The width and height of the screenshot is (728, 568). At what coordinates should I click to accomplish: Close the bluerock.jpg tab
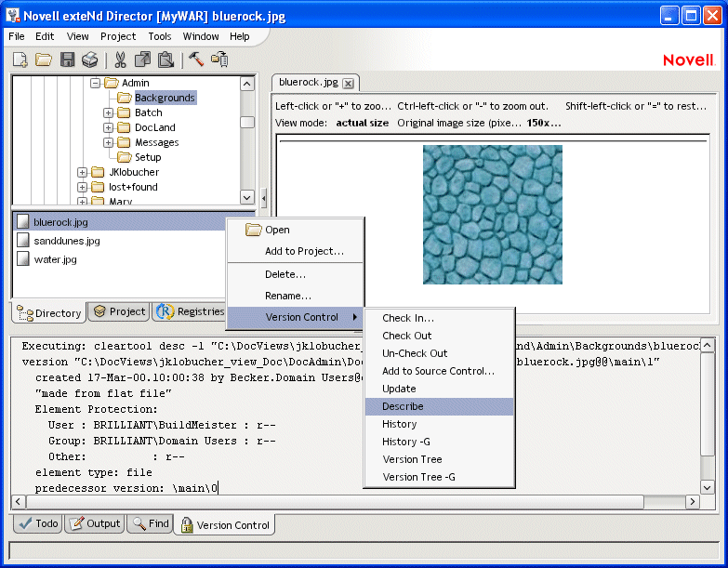348,83
